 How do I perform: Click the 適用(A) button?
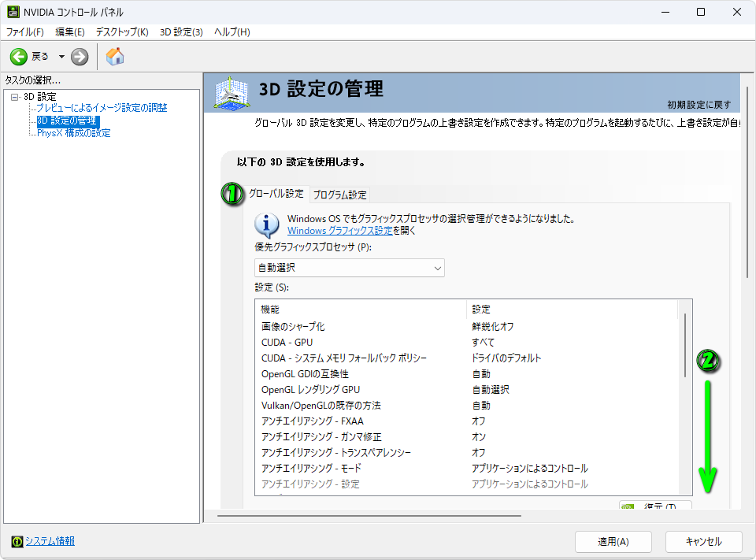613,542
